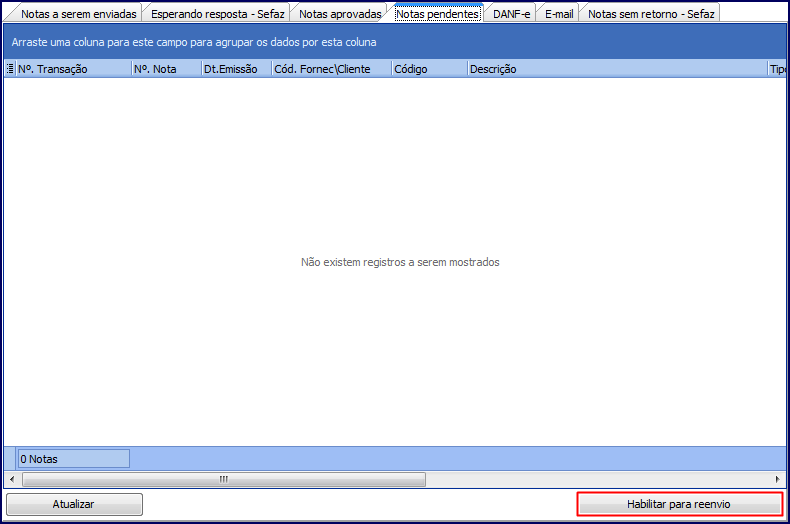Sort by Nº. Transação column header
Screen dimensions: 790x524
coord(74,69)
